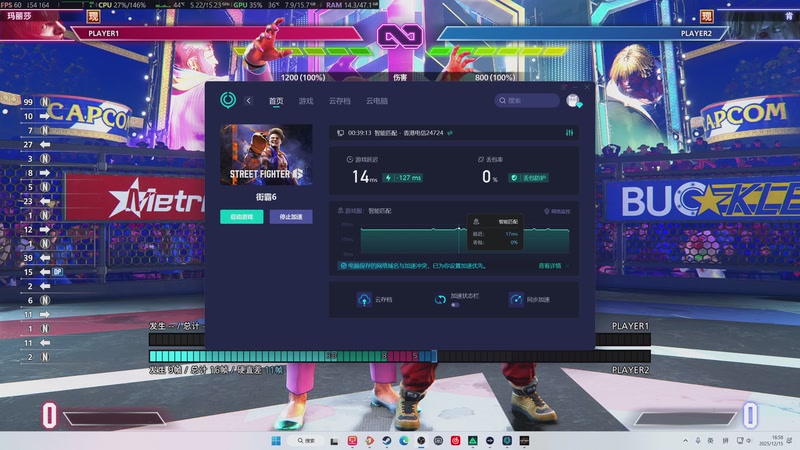
Task: Open the user avatar profile
Action: pyautogui.click(x=573, y=101)
